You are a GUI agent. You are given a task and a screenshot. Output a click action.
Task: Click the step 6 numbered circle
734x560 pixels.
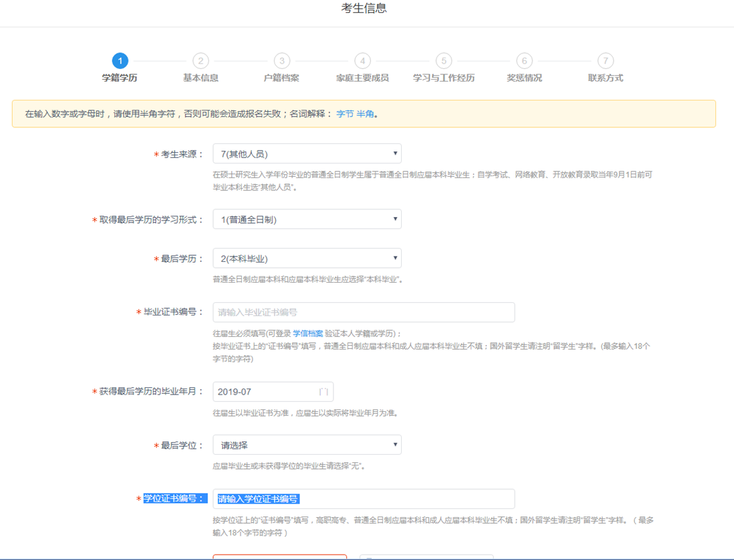pyautogui.click(x=524, y=61)
